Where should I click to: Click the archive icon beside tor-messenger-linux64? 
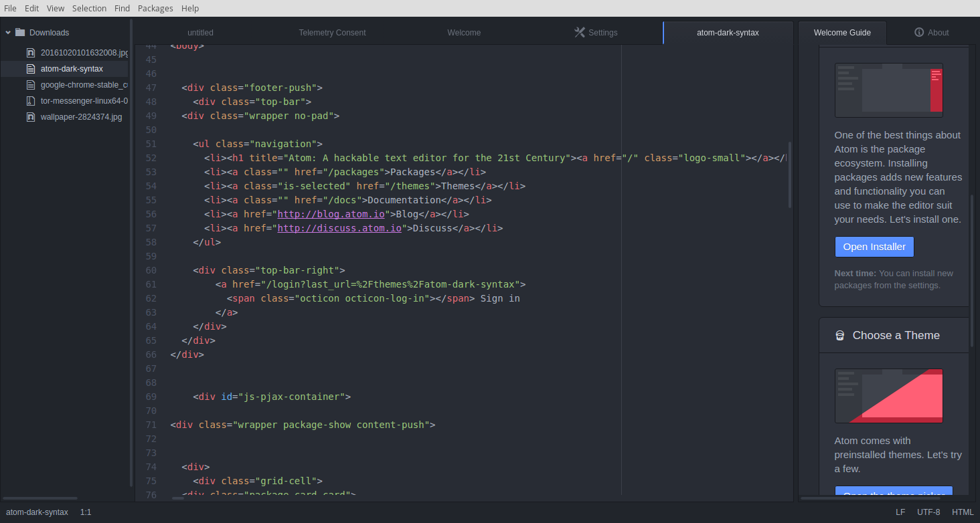(x=30, y=100)
